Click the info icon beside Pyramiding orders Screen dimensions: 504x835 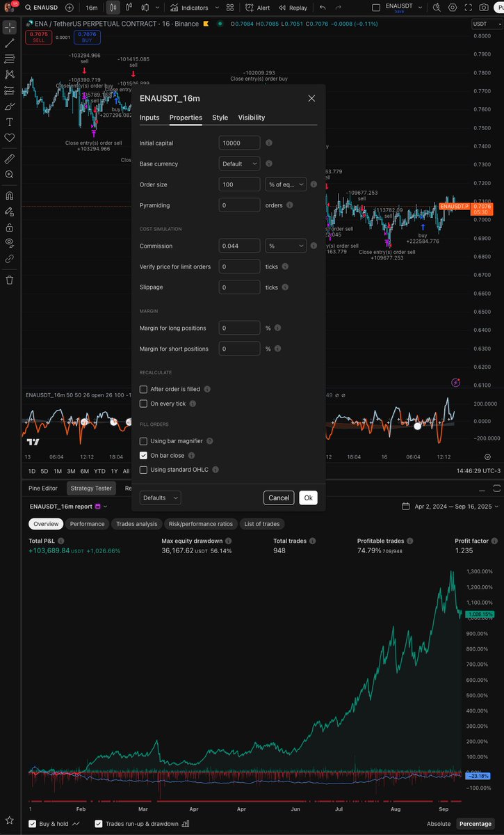[290, 205]
